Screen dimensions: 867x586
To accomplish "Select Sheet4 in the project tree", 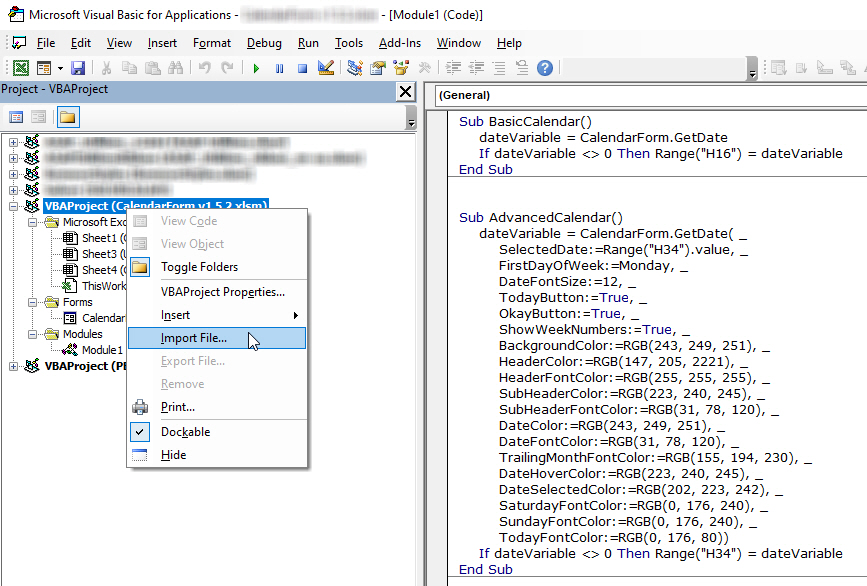I will 94,270.
